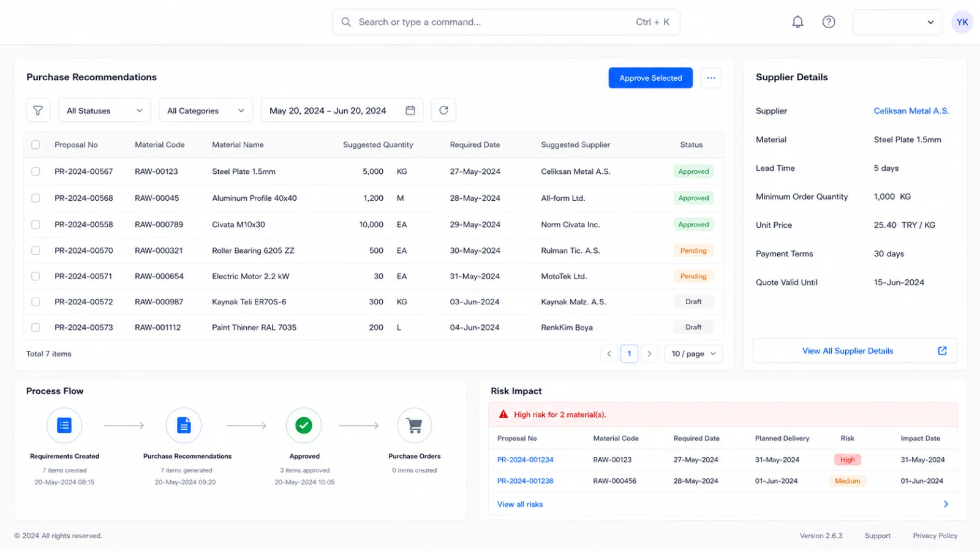980x551 pixels.
Task: Click the search or command input field
Action: coord(506,22)
